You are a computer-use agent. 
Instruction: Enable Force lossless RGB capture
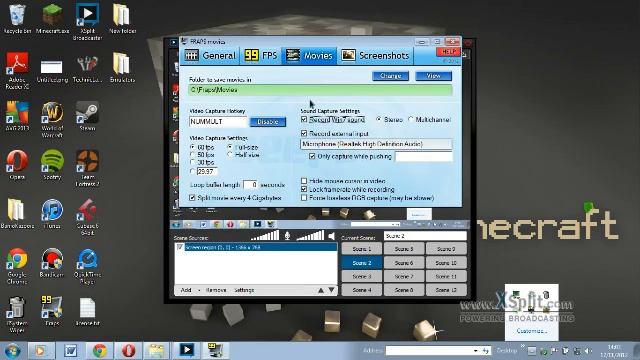[x=304, y=198]
